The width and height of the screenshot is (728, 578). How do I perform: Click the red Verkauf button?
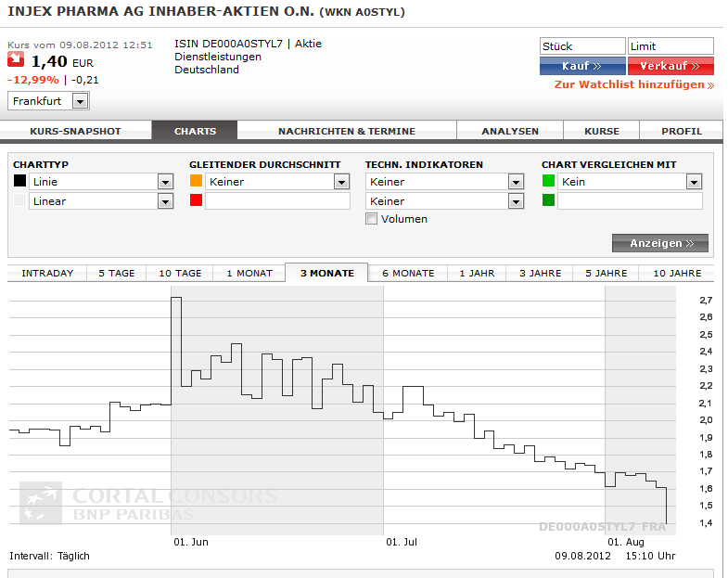pos(671,66)
